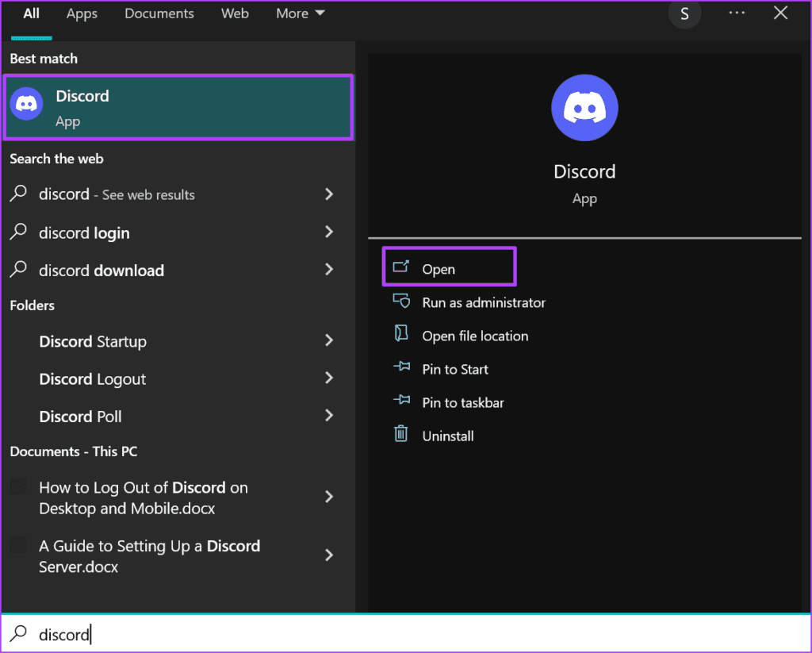Expand the More dropdown in the top bar
This screenshot has height=653, width=812.
point(300,13)
